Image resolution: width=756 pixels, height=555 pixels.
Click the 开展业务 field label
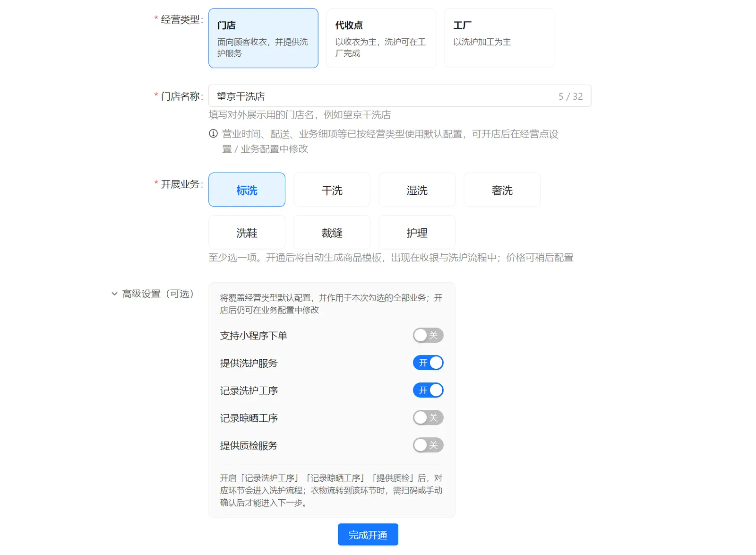pos(181,184)
